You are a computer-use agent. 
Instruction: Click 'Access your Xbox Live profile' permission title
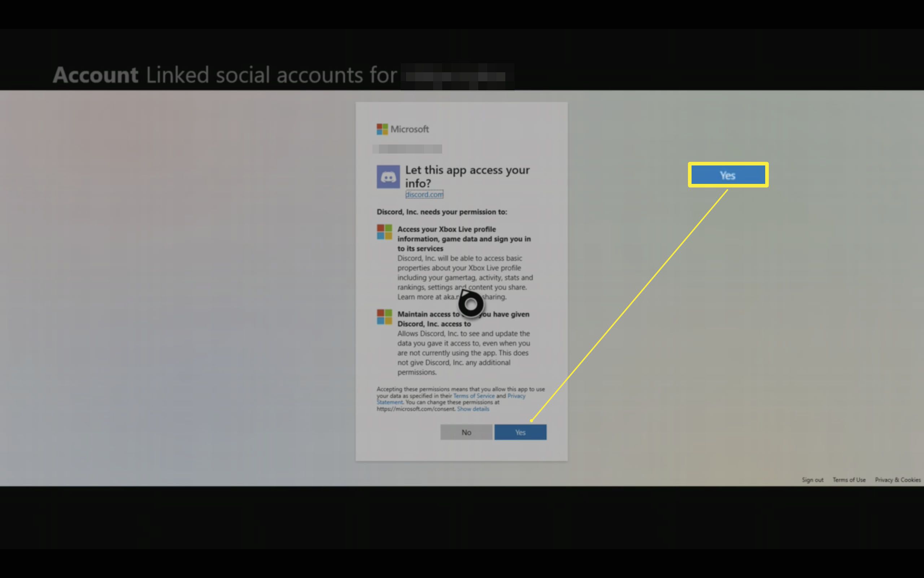pos(464,238)
